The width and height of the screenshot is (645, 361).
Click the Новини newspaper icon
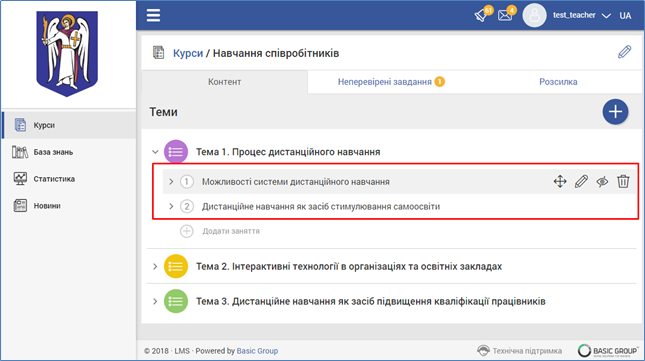[20, 206]
